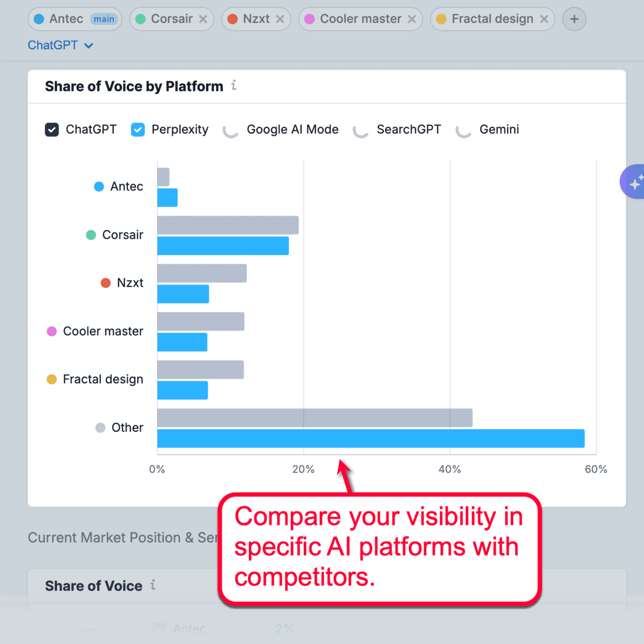Remove Fractal design from comparison
644x644 pixels.
544,19
